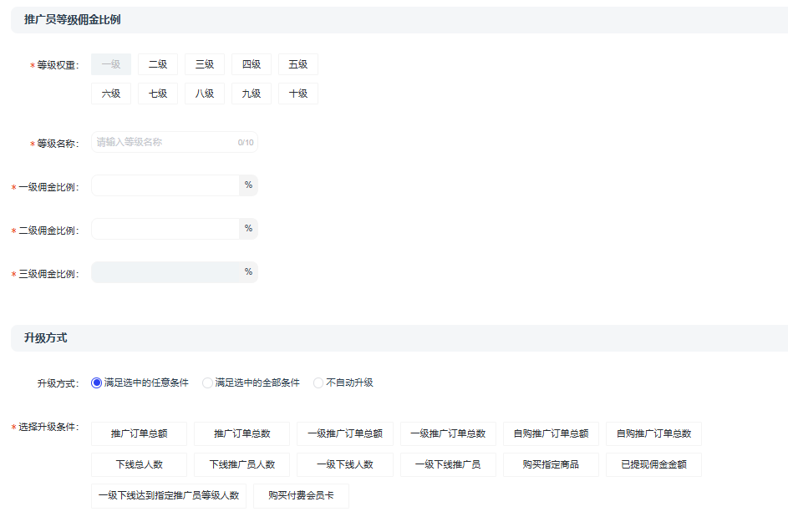Choose the 满足选中的全部条件 radio option
The image size is (788, 532).
click(x=208, y=383)
